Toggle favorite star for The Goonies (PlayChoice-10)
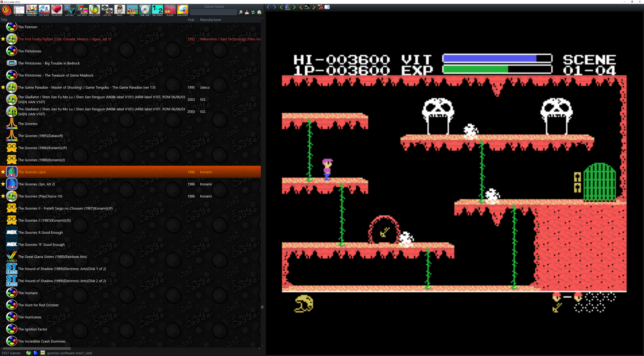 (3, 196)
